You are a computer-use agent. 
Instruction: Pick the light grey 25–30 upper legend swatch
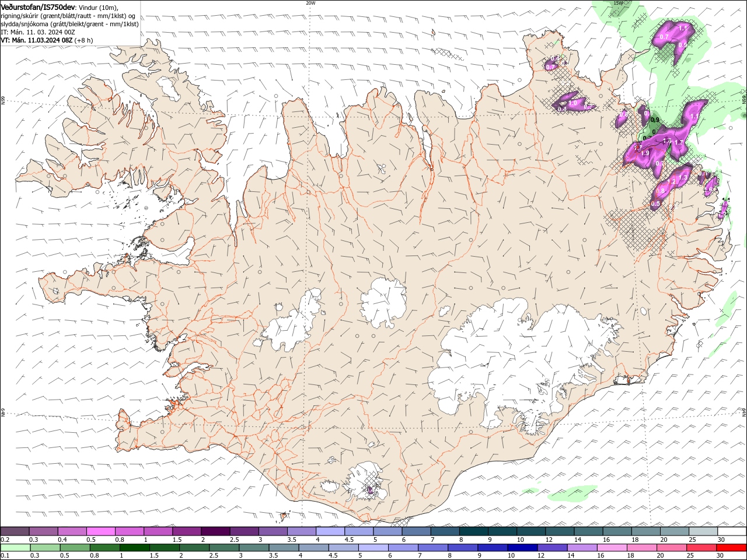coord(703,531)
